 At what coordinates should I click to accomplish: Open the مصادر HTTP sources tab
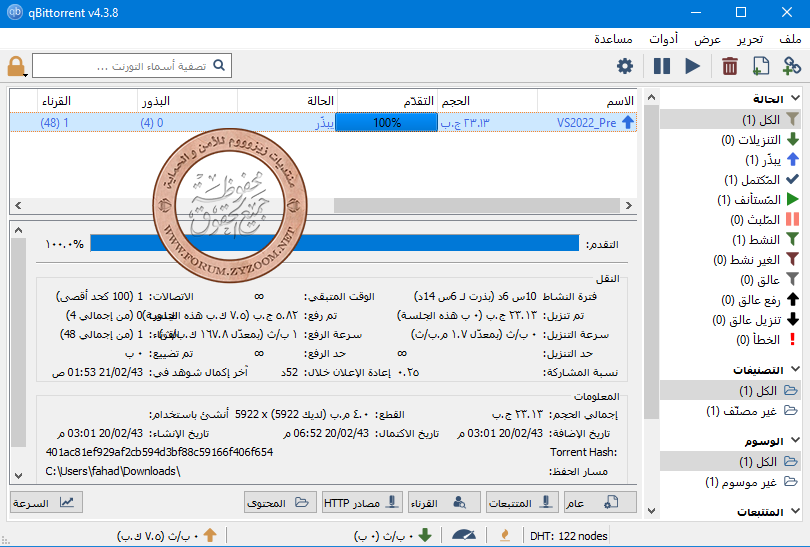click(362, 503)
